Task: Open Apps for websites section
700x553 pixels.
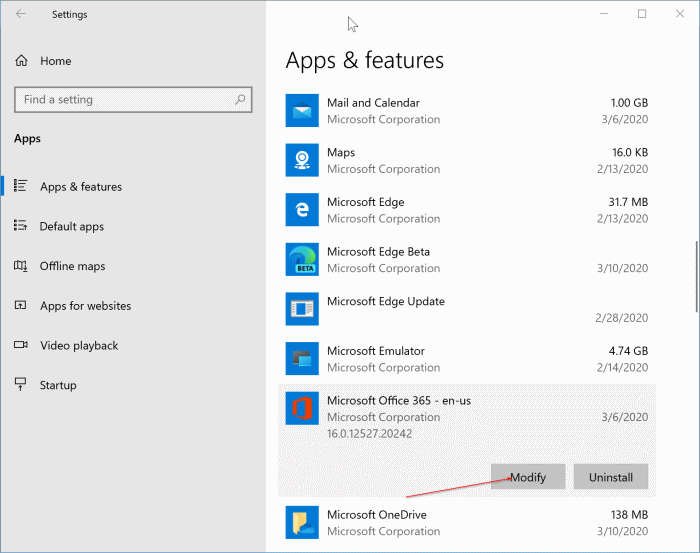Action: [85, 306]
